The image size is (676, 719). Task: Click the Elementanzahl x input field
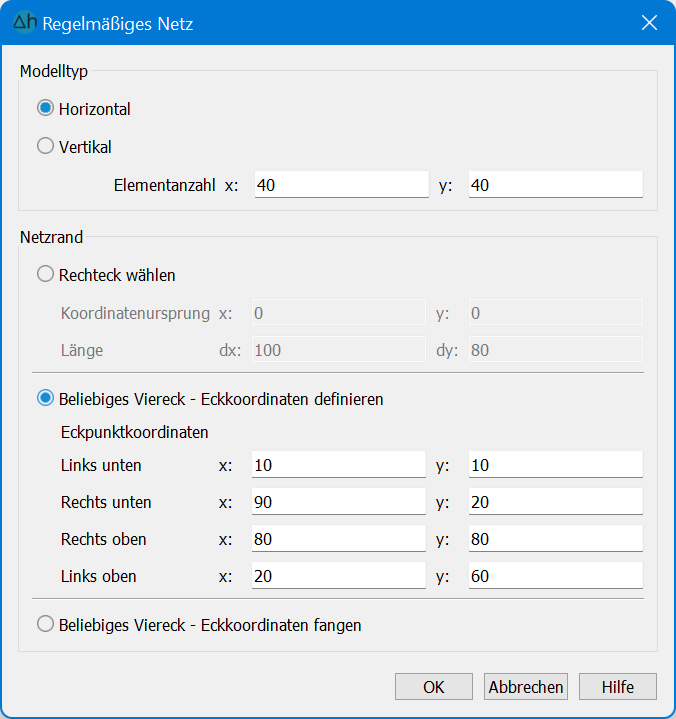[x=342, y=185]
